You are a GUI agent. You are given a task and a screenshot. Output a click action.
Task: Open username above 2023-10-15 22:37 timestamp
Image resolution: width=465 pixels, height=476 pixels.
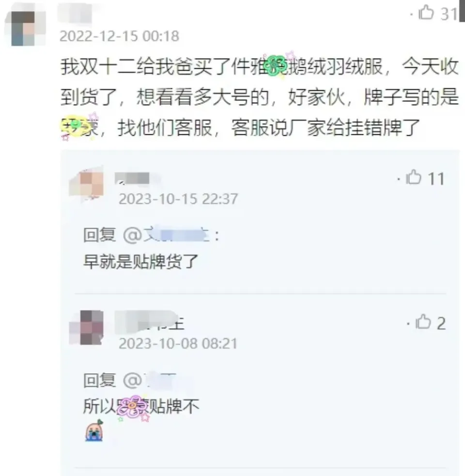[x=137, y=178]
